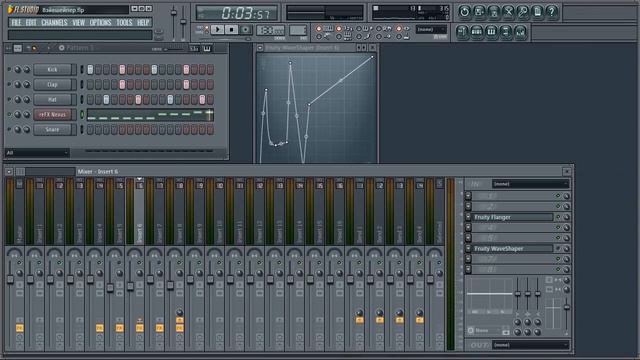Image resolution: width=640 pixels, height=360 pixels.
Task: Toggle the mixer view icon
Action: point(520,32)
